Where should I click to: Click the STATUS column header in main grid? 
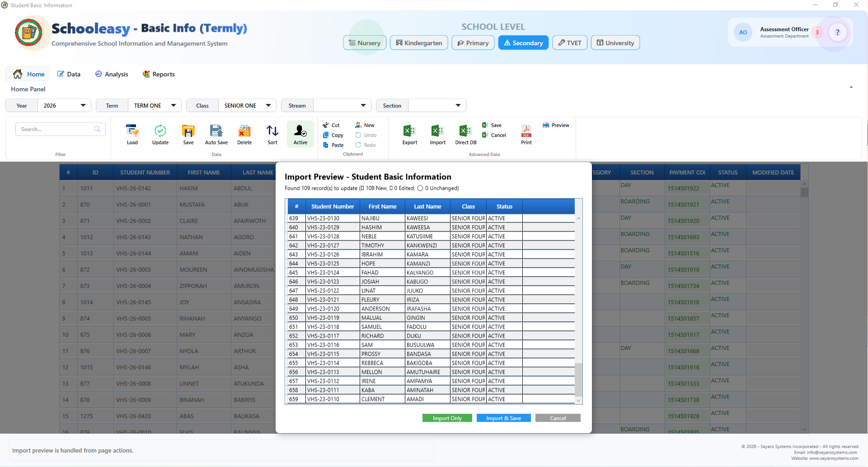click(x=727, y=172)
